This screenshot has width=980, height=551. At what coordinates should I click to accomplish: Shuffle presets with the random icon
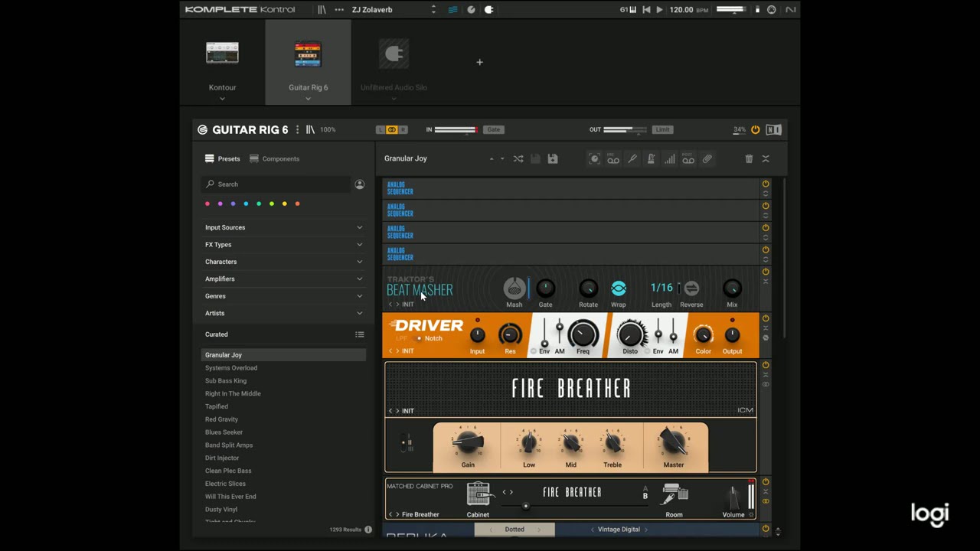pos(518,158)
